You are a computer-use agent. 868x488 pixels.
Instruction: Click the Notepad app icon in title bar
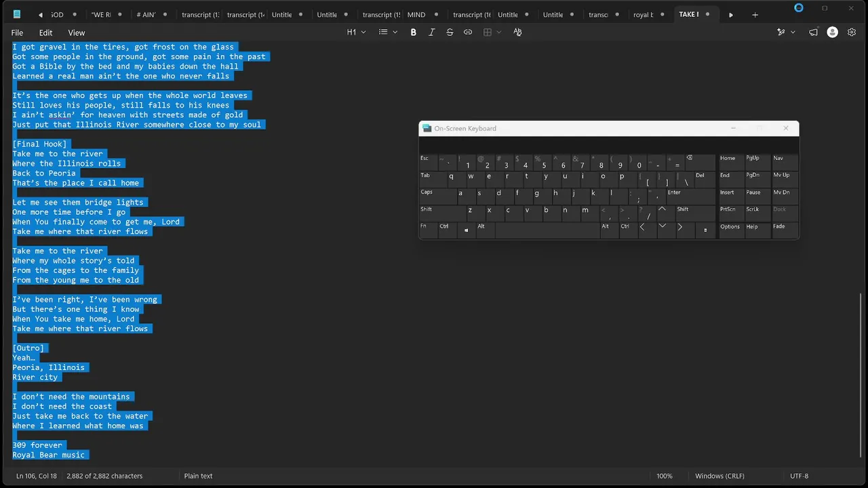point(17,14)
